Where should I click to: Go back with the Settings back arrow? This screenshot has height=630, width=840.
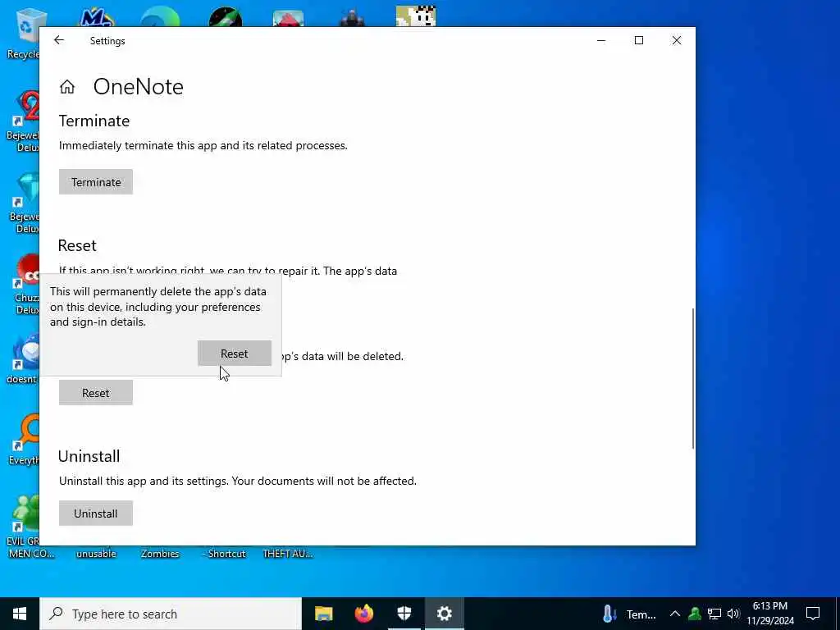pos(59,40)
